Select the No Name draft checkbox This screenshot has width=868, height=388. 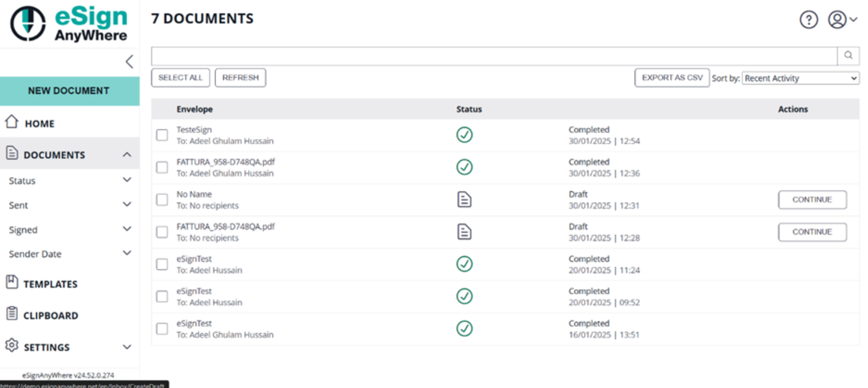click(x=162, y=200)
